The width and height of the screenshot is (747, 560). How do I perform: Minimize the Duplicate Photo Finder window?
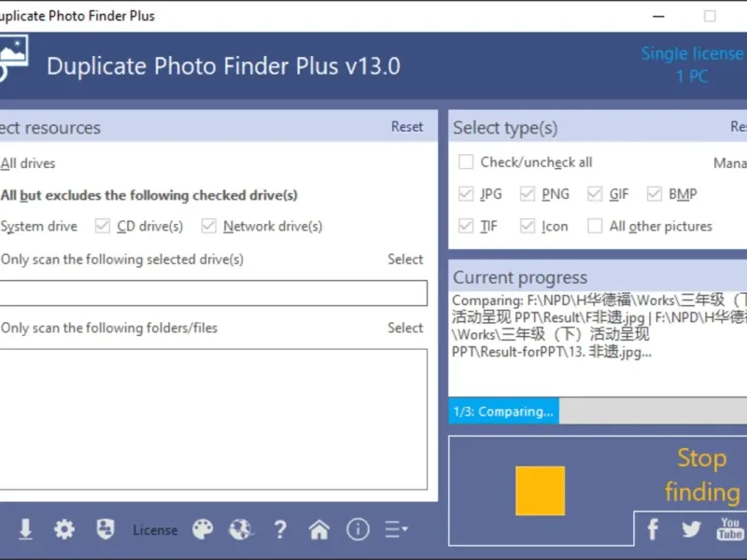(658, 16)
